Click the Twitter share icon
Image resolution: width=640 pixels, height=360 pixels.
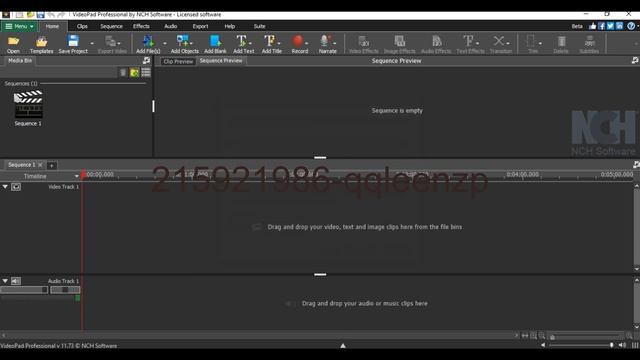(x=610, y=26)
